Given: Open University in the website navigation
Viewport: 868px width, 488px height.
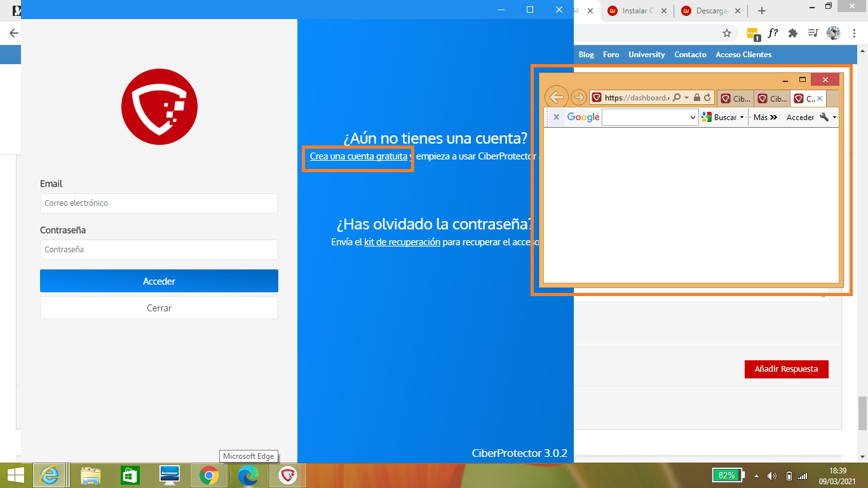Looking at the screenshot, I should pyautogui.click(x=647, y=55).
